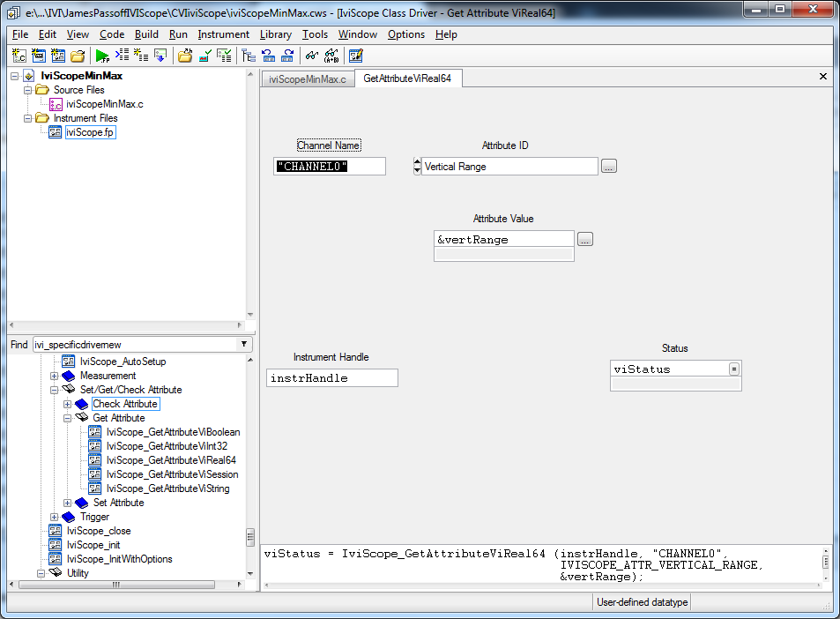Switch to the iviScopeMinMax.c tab
The height and width of the screenshot is (619, 840).
(x=308, y=78)
